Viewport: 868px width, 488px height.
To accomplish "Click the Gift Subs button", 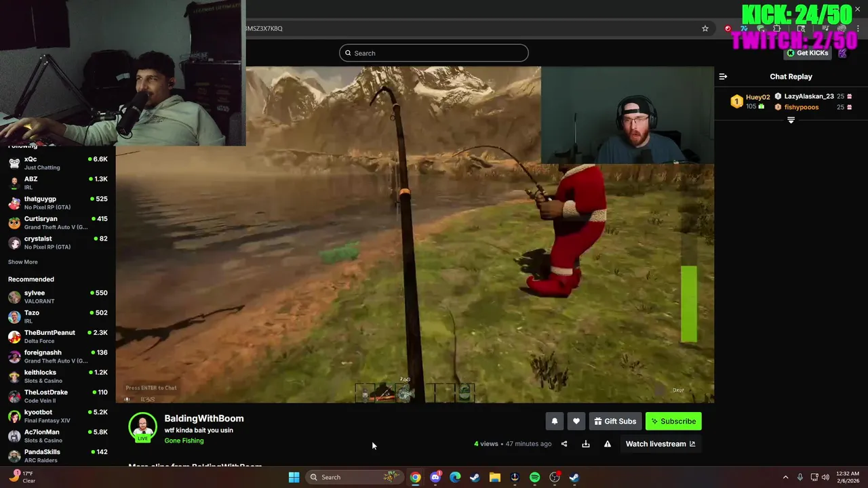I will (615, 421).
